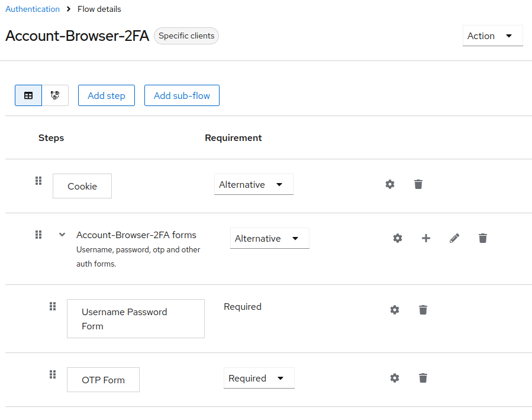
Task: Add step to Account-Browser-2FA forms with plus icon
Action: pyautogui.click(x=426, y=238)
